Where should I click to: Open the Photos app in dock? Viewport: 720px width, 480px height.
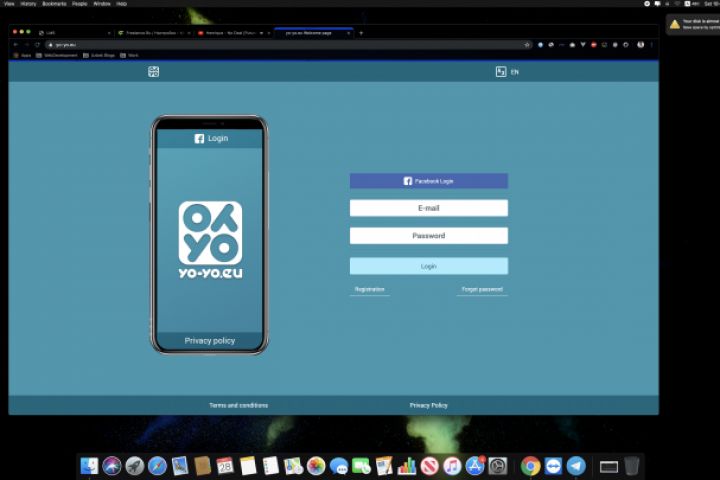pyautogui.click(x=316, y=466)
